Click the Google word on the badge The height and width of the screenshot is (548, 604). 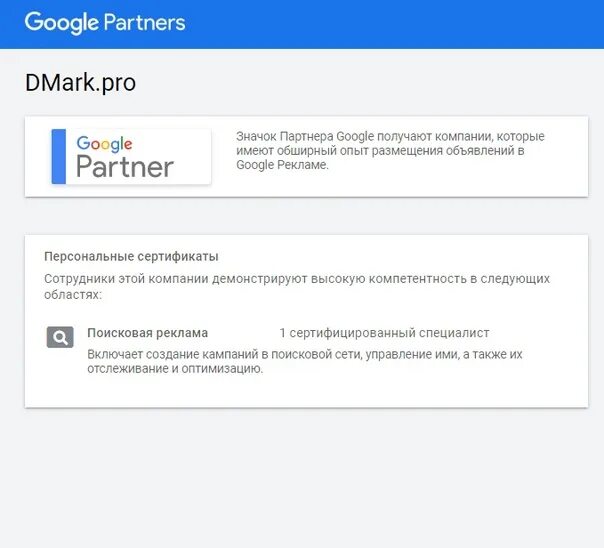pyautogui.click(x=104, y=144)
